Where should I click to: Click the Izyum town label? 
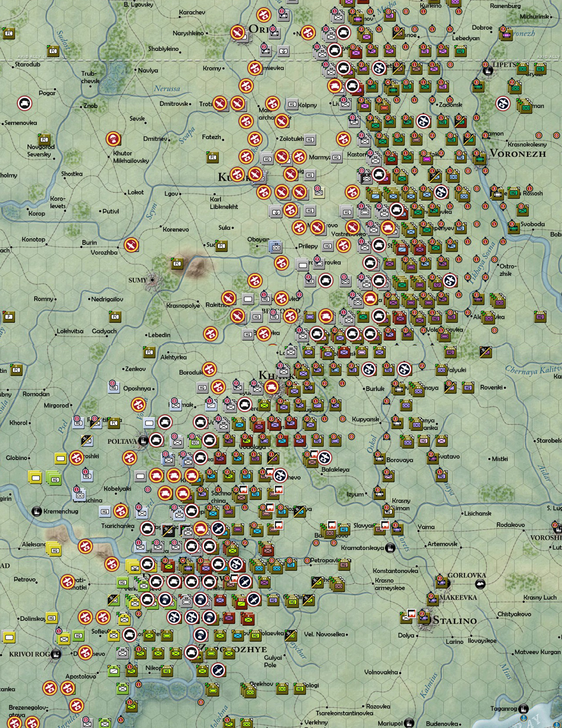tap(355, 494)
